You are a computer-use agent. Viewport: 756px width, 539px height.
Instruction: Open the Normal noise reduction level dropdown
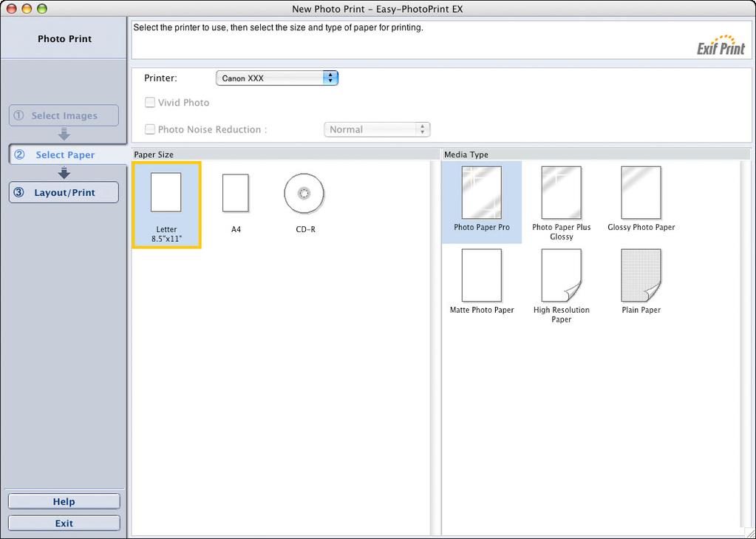click(x=377, y=129)
